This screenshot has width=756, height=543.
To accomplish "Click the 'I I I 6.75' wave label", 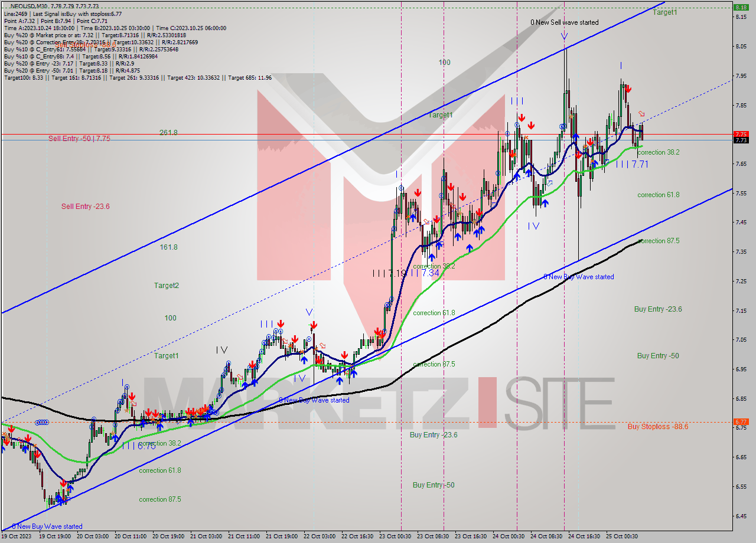I will (x=139, y=446).
